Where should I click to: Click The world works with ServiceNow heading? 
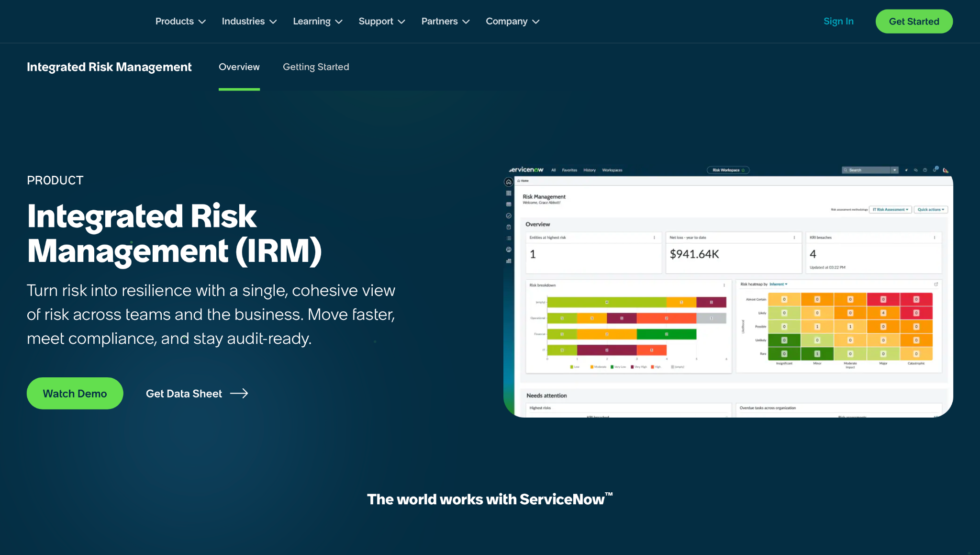[x=490, y=499]
